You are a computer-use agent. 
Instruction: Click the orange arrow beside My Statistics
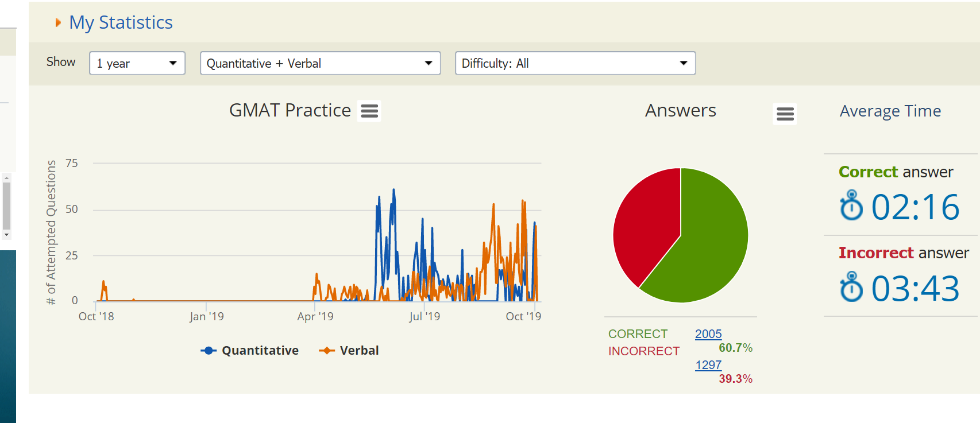[x=58, y=22]
